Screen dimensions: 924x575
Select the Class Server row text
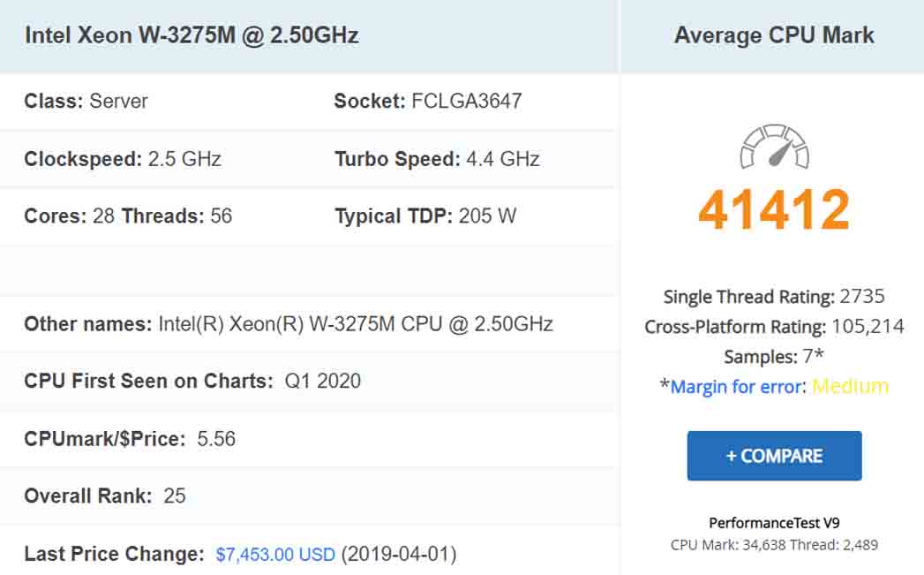(86, 101)
